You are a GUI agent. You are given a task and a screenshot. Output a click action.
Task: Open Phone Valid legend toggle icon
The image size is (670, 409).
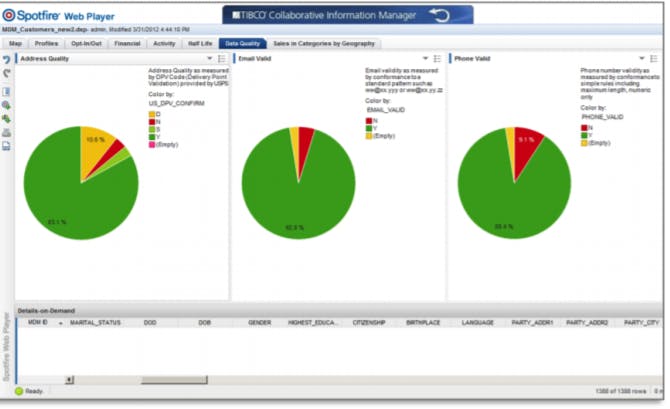654,59
